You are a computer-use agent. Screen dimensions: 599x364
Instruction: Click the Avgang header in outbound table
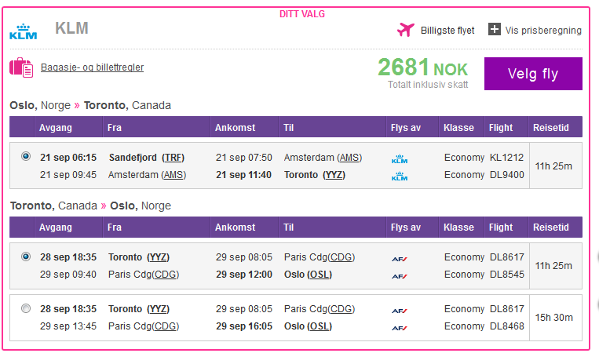(56, 127)
